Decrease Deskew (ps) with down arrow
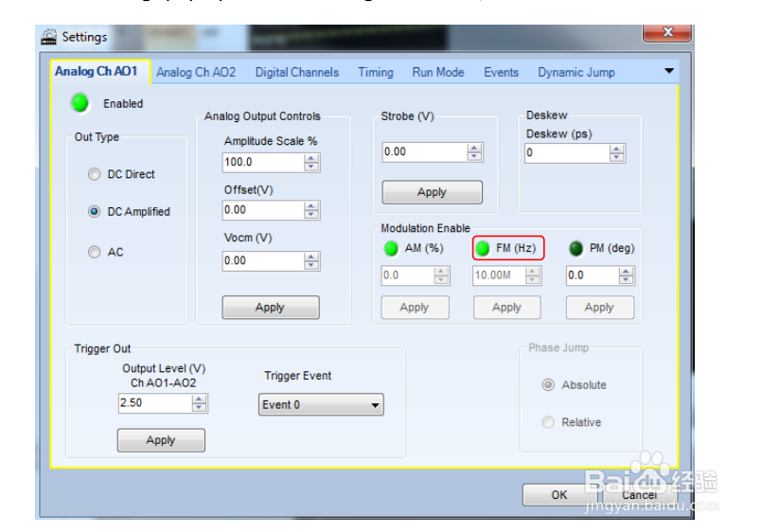The image size is (762, 532). 616,157
